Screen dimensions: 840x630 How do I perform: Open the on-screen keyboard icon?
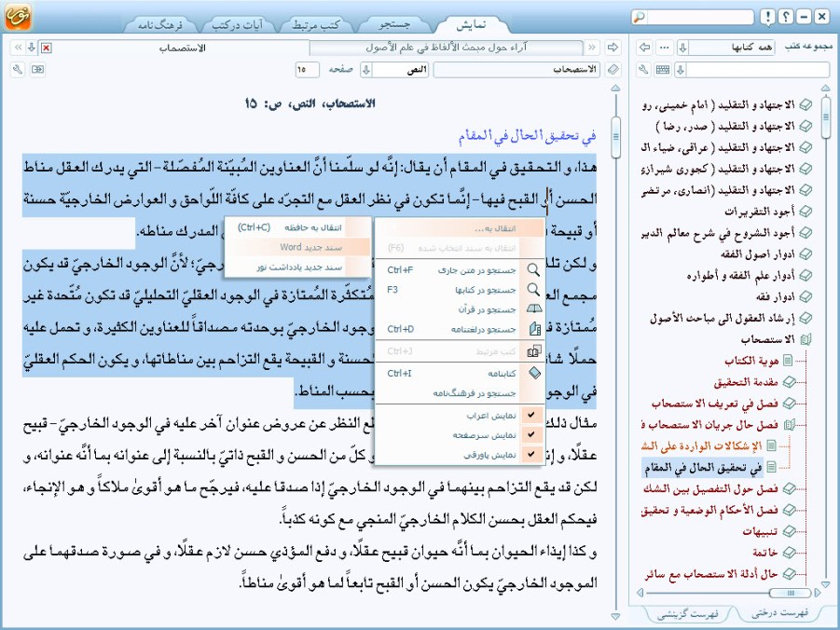pos(663,70)
